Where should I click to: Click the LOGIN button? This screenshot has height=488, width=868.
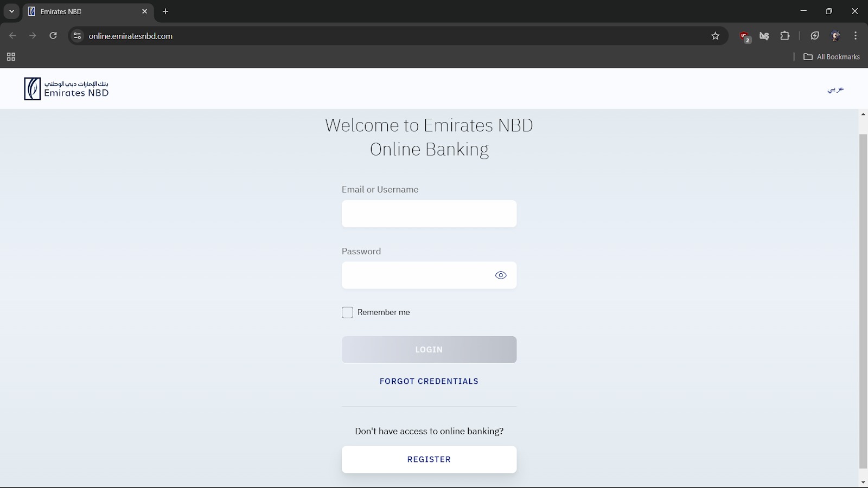(x=429, y=350)
